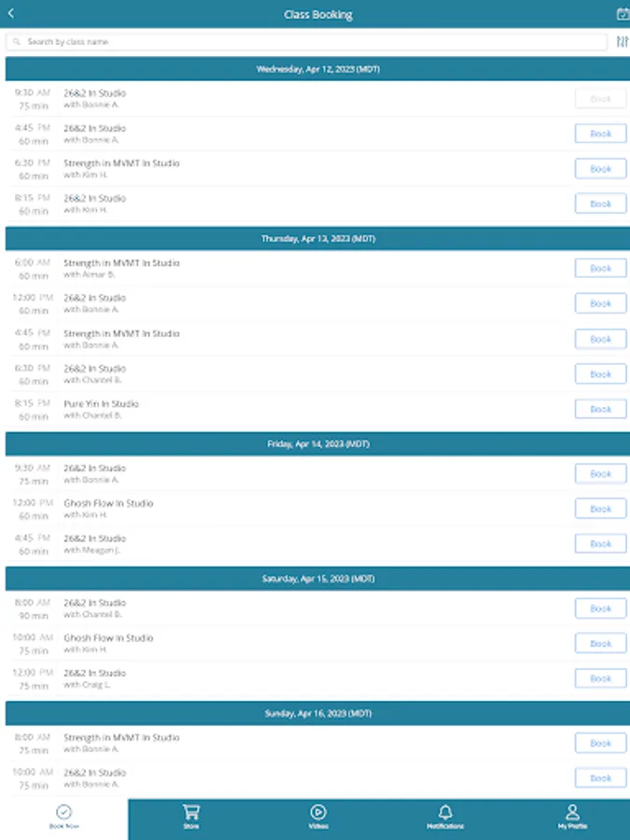Select the Book Now tab

coord(63,817)
